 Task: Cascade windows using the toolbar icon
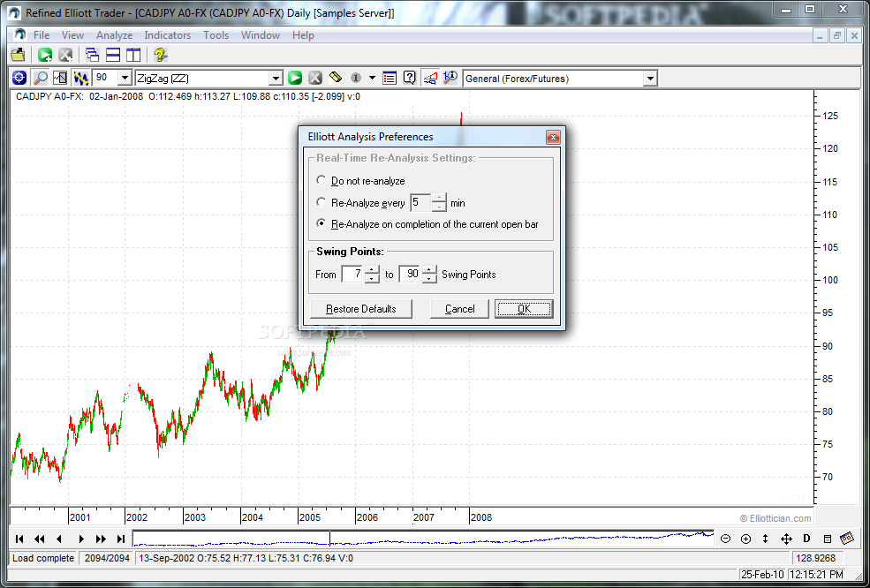click(x=92, y=55)
